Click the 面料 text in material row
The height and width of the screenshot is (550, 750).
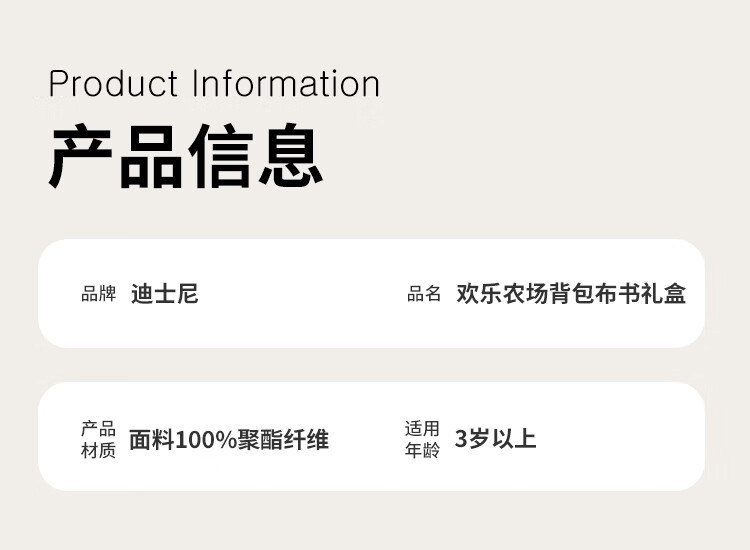tap(152, 439)
